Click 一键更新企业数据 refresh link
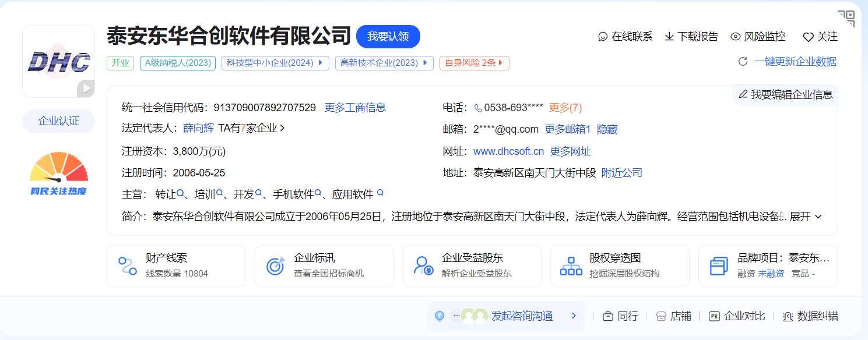This screenshot has height=340, width=868. click(787, 62)
